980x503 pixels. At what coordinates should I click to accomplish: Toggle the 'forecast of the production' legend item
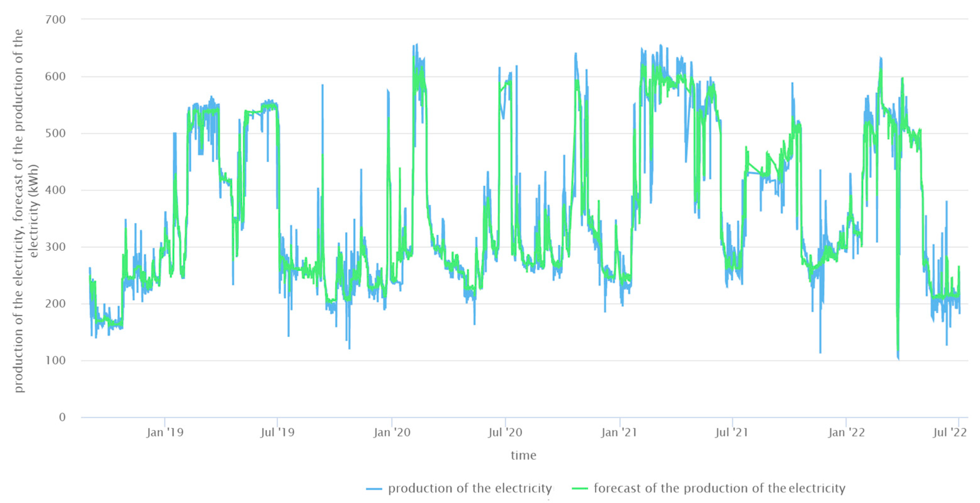pos(720,488)
